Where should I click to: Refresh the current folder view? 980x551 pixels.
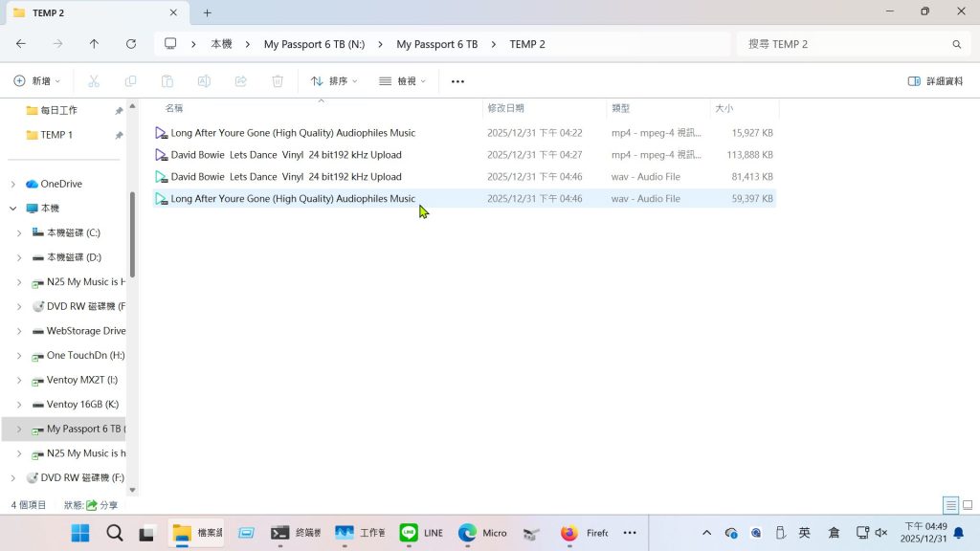click(131, 44)
